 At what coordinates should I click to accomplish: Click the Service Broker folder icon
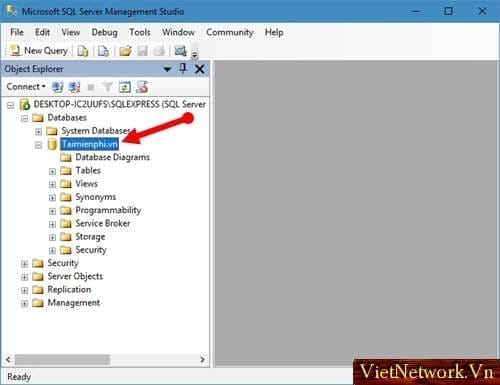click(66, 223)
